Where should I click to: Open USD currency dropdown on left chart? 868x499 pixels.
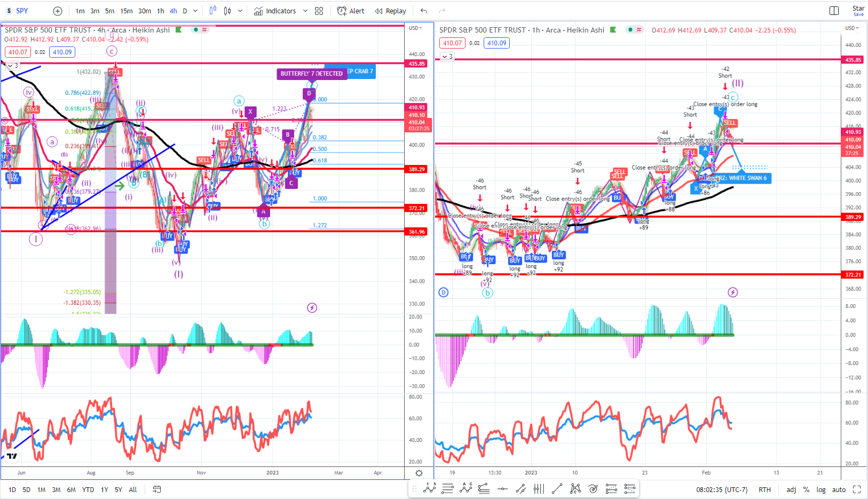click(x=415, y=28)
